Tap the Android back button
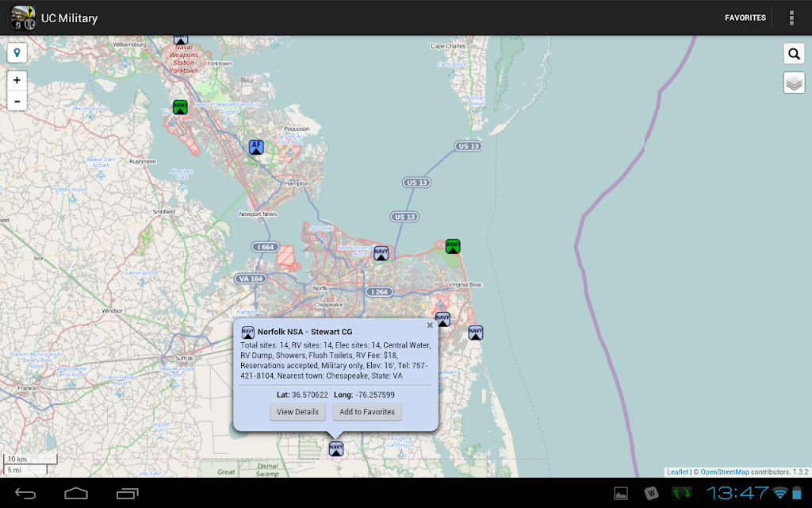The height and width of the screenshot is (508, 812). (25, 494)
